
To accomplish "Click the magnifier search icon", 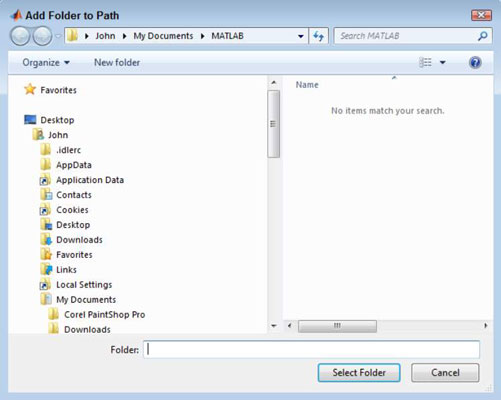I will tap(483, 36).
